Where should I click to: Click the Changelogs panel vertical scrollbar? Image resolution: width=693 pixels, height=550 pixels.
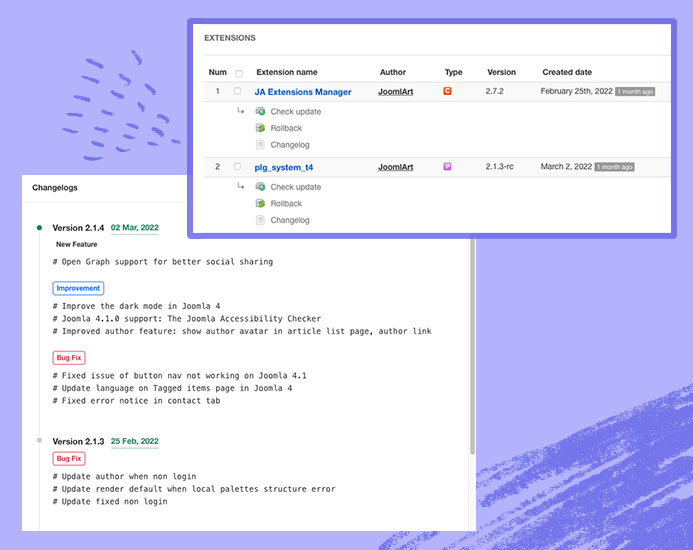click(x=472, y=347)
